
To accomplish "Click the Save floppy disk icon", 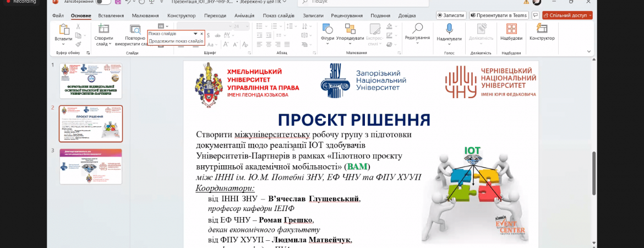I will pyautogui.click(x=118, y=2).
